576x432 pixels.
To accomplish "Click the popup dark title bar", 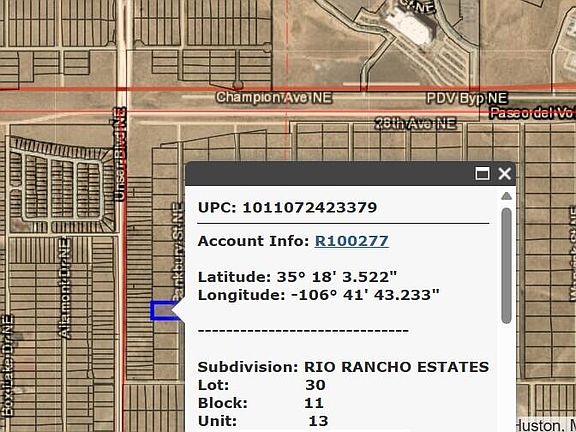I will point(331,174).
